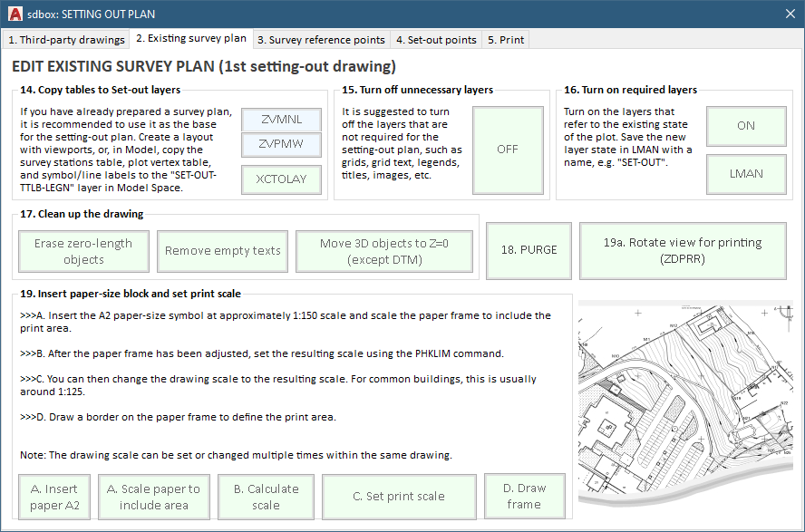Open the LMAN layer manager button

[746, 174]
